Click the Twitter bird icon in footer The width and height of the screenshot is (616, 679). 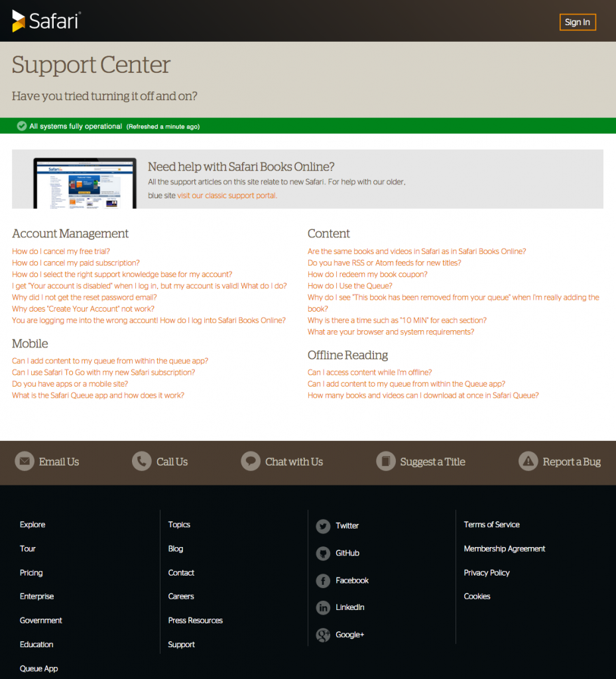pos(323,526)
